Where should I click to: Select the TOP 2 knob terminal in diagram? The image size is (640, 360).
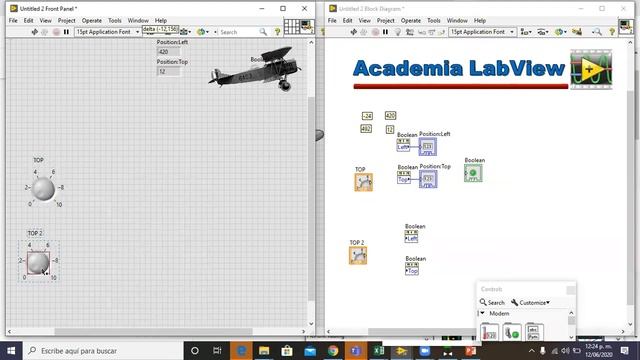[358, 256]
